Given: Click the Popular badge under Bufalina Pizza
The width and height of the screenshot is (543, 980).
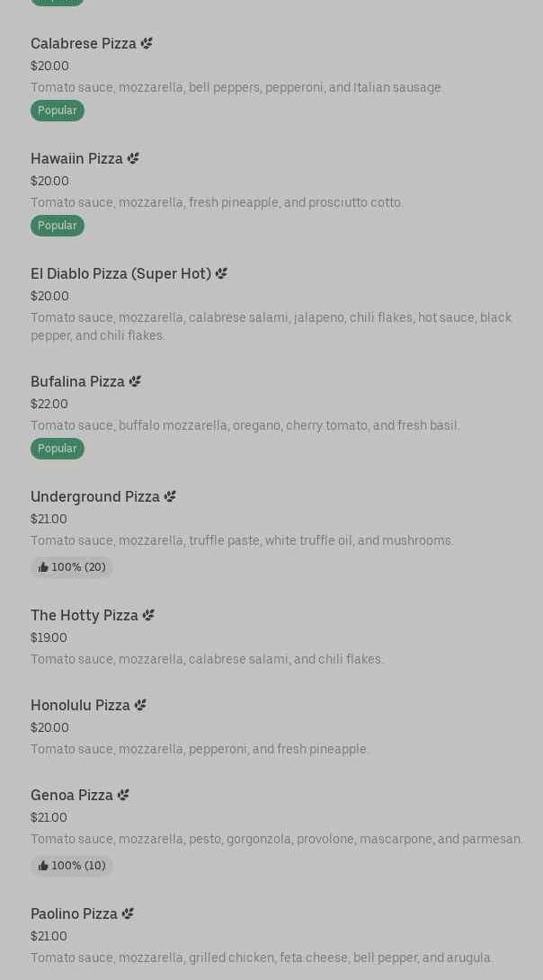Looking at the screenshot, I should [58, 449].
